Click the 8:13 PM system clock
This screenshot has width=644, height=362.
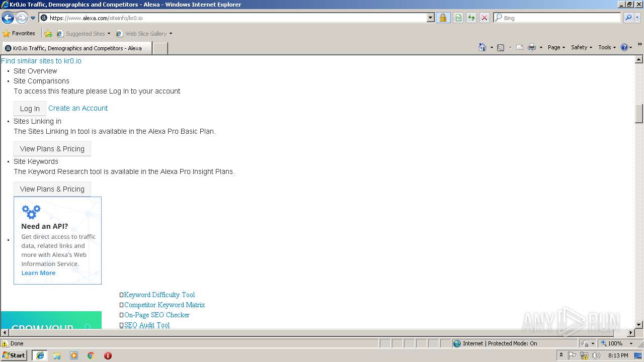coord(618,355)
